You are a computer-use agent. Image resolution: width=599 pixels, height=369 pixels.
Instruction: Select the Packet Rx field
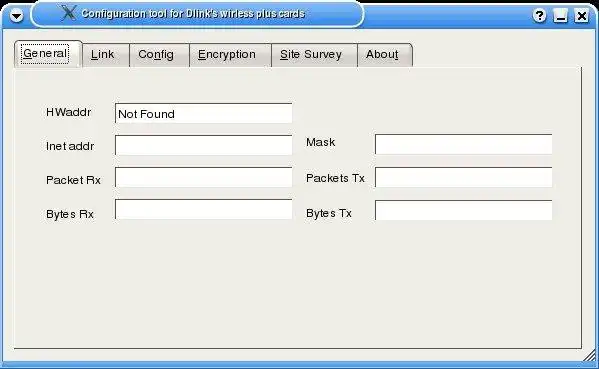[204, 177]
